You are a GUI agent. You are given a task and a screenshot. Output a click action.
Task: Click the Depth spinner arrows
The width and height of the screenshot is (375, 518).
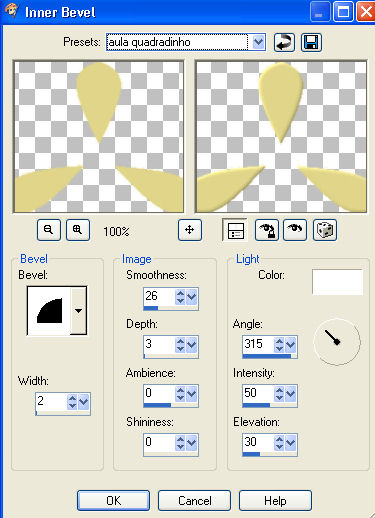click(180, 345)
